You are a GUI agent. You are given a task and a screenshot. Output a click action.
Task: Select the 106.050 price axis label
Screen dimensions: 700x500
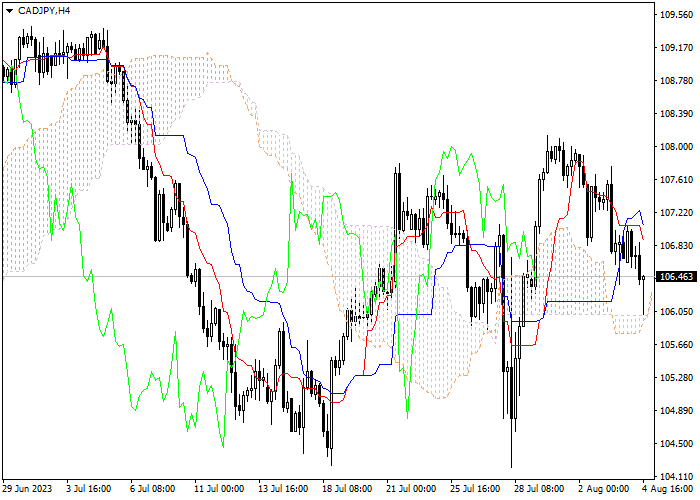coord(676,312)
